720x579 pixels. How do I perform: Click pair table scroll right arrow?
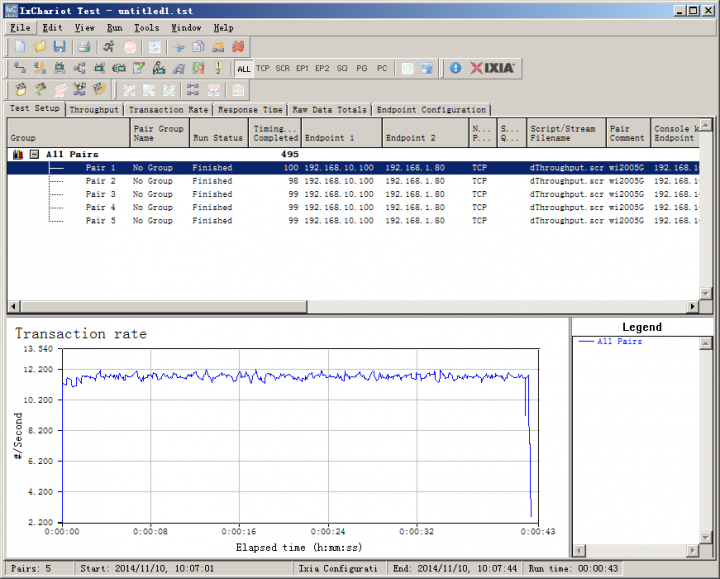click(693, 306)
